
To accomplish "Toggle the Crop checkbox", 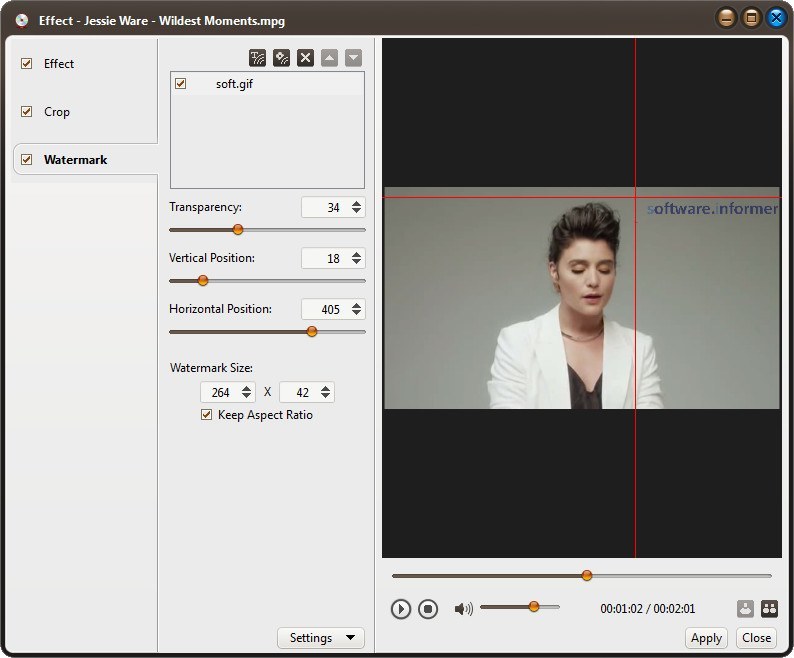I will [x=26, y=111].
